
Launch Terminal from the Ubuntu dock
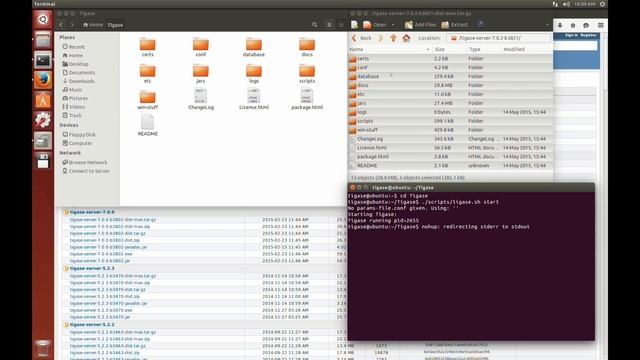[x=43, y=60]
